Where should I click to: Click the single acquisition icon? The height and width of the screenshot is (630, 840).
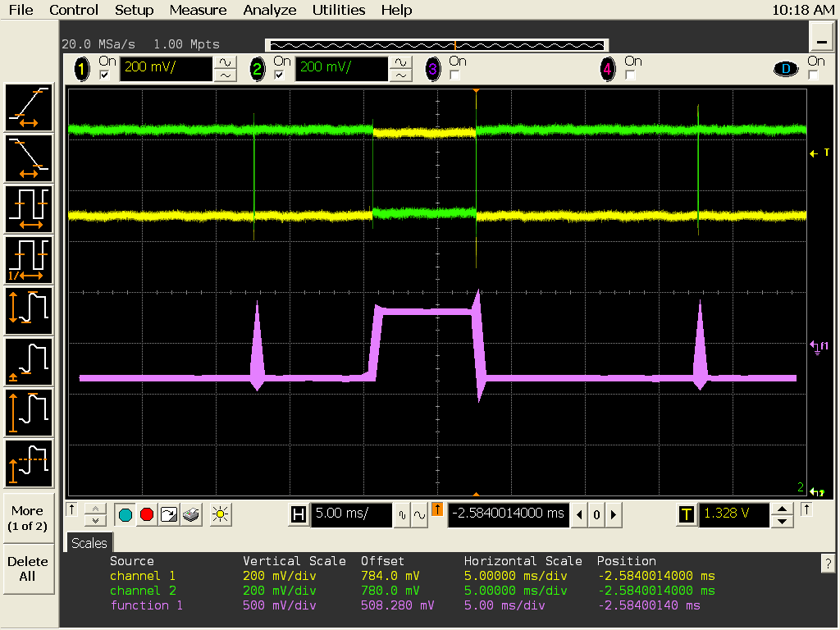(169, 515)
